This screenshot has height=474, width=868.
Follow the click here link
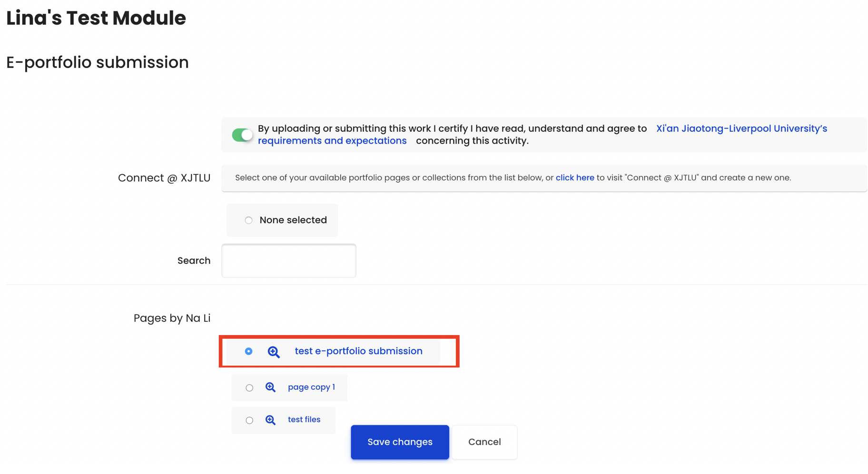[x=575, y=178]
